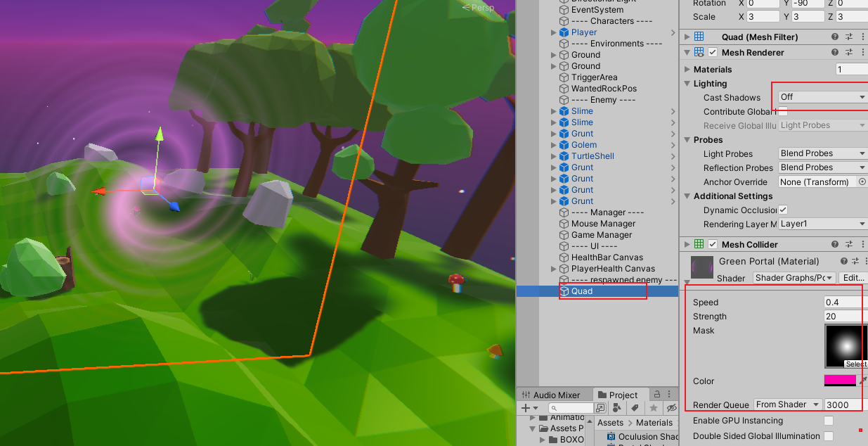Viewport: 868px width, 446px height.
Task: Toggle Double Sided Global Illumination checkbox
Action: (x=829, y=436)
